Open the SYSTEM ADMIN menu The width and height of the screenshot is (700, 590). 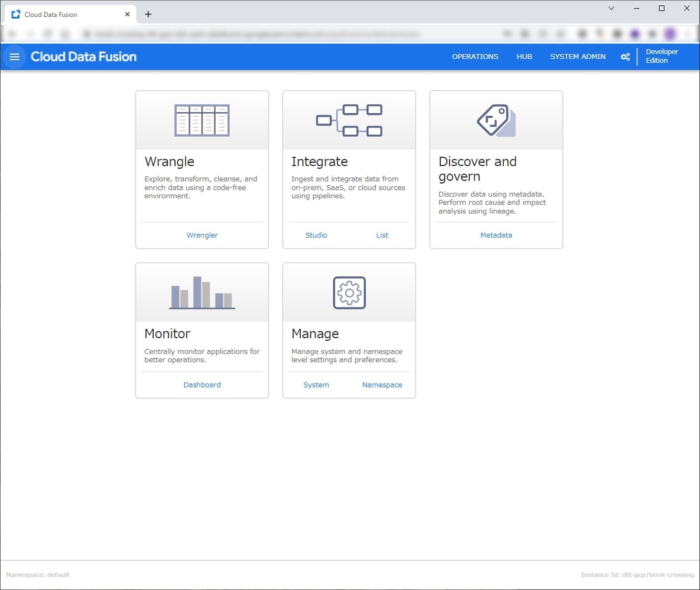click(x=578, y=57)
